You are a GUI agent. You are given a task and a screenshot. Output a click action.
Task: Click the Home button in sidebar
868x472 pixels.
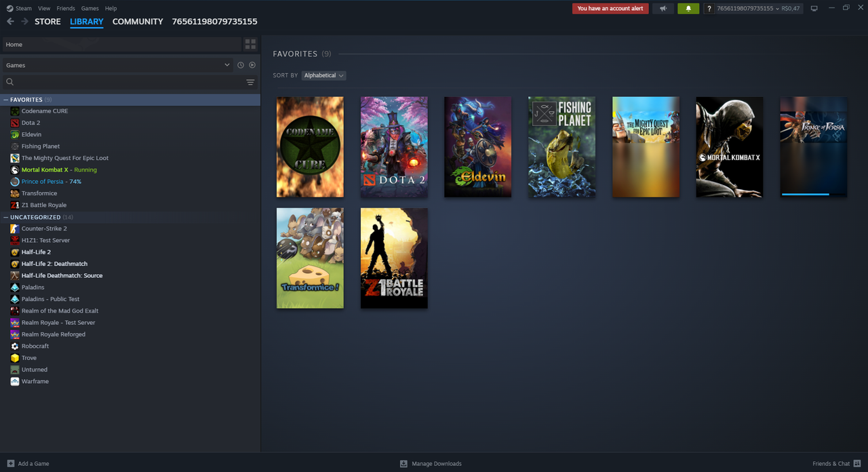[x=122, y=44]
